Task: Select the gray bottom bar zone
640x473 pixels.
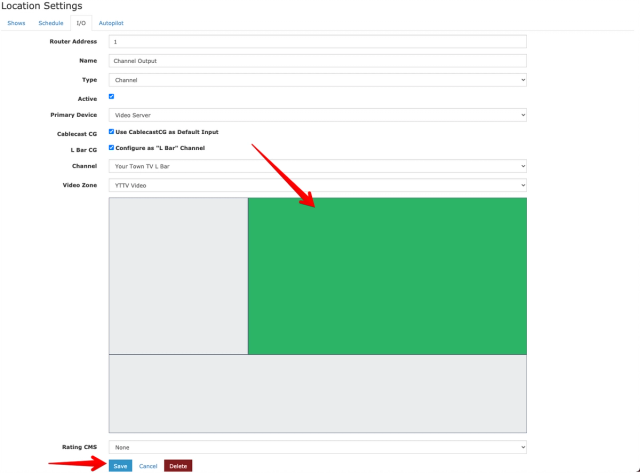Action: (318, 394)
